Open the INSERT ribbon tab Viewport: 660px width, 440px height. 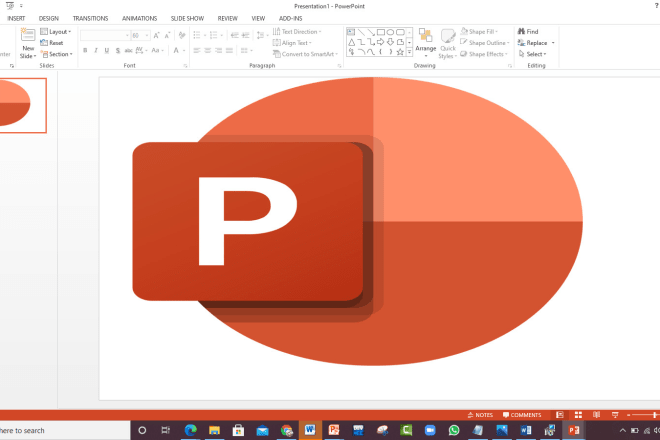coord(16,19)
